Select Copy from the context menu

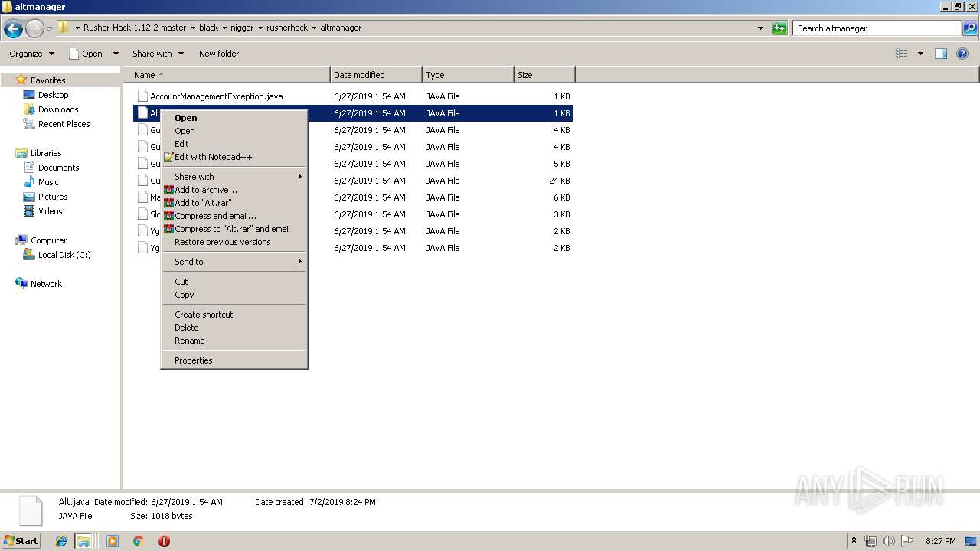(x=184, y=295)
